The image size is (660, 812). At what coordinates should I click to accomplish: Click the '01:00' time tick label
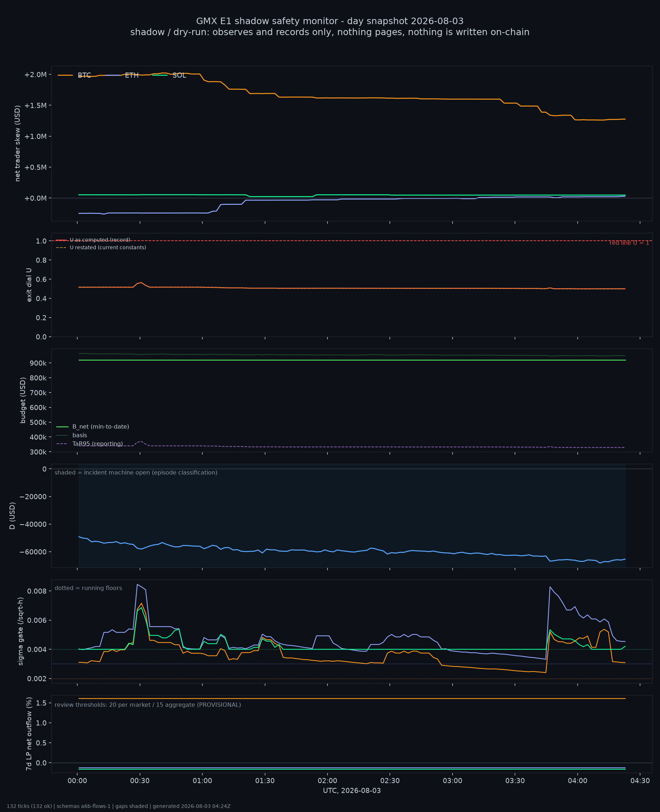click(x=202, y=781)
